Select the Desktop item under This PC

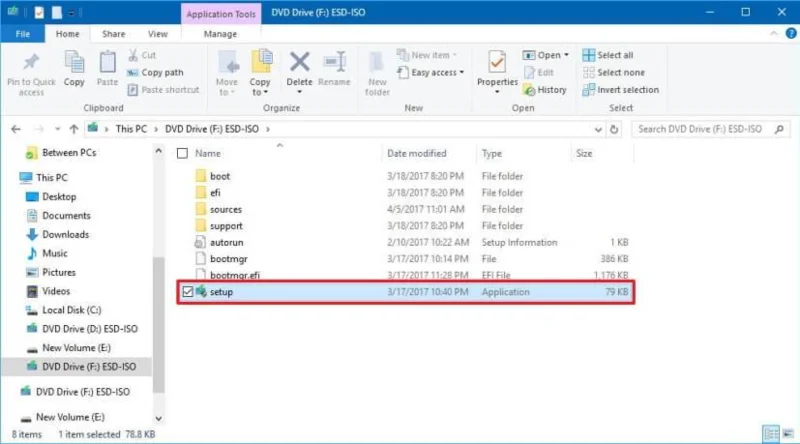coord(59,197)
